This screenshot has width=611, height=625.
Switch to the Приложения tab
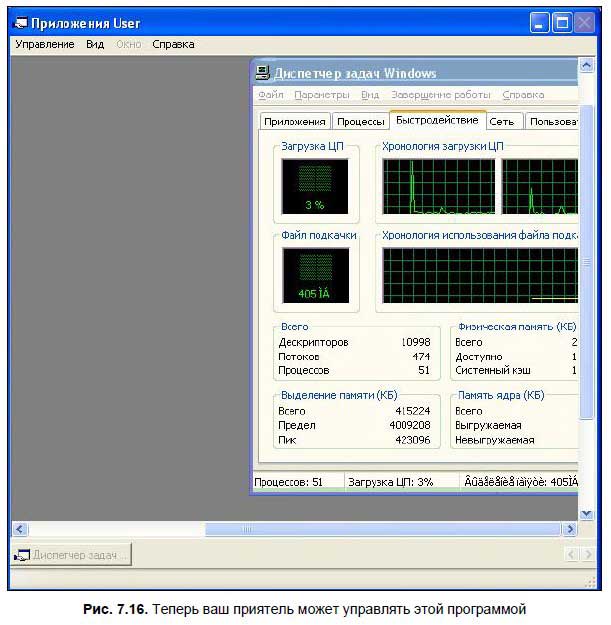[295, 122]
